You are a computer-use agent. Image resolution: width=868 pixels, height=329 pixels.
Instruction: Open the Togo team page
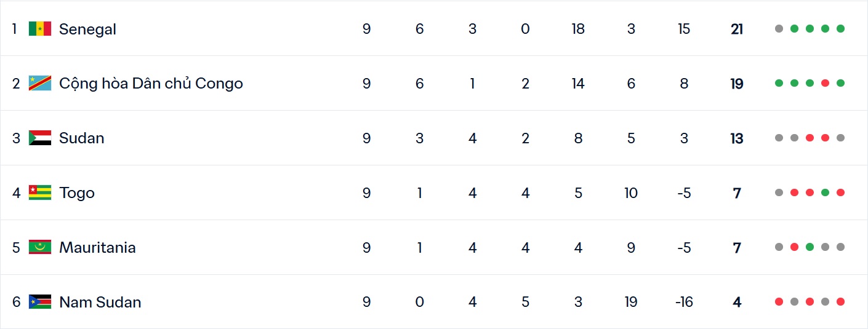click(77, 193)
